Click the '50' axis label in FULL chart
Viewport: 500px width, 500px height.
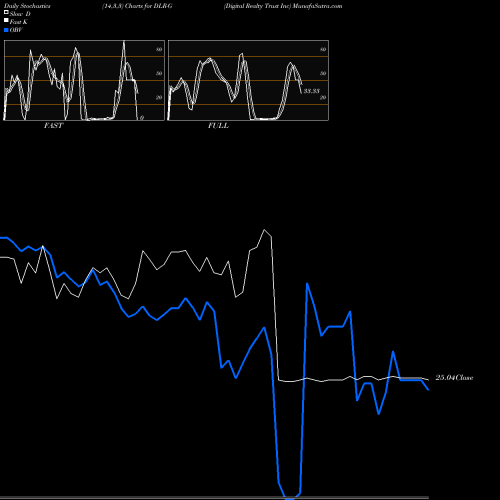(x=323, y=73)
